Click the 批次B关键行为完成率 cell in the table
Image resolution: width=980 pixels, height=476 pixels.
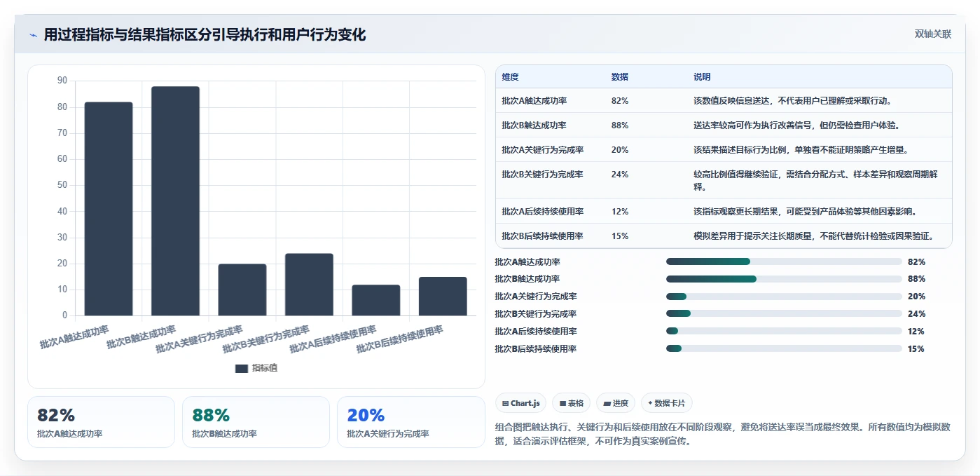[x=543, y=175]
